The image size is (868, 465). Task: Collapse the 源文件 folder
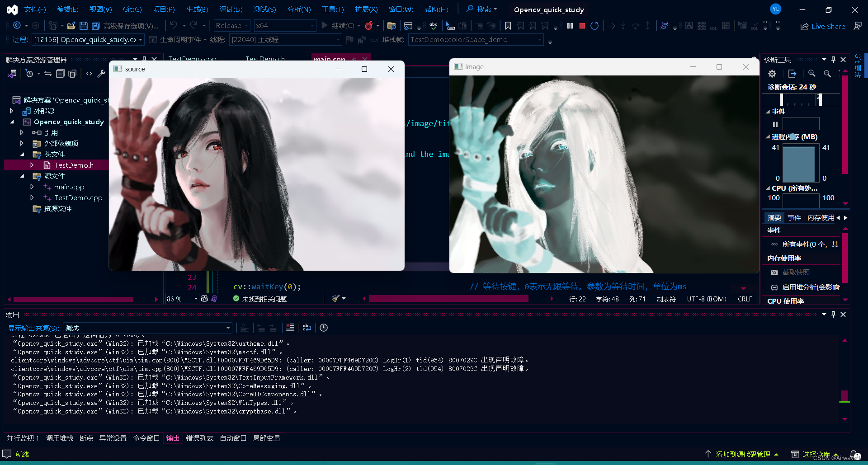23,176
